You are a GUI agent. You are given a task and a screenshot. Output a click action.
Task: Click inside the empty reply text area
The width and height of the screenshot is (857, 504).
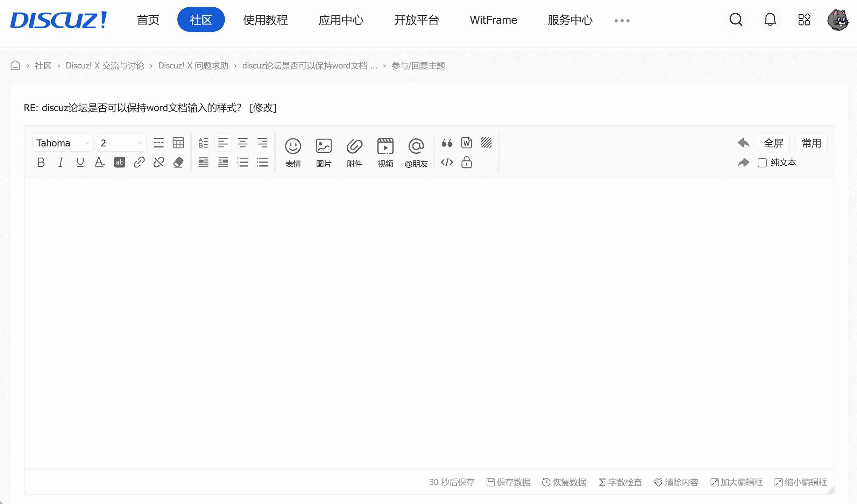point(429,323)
